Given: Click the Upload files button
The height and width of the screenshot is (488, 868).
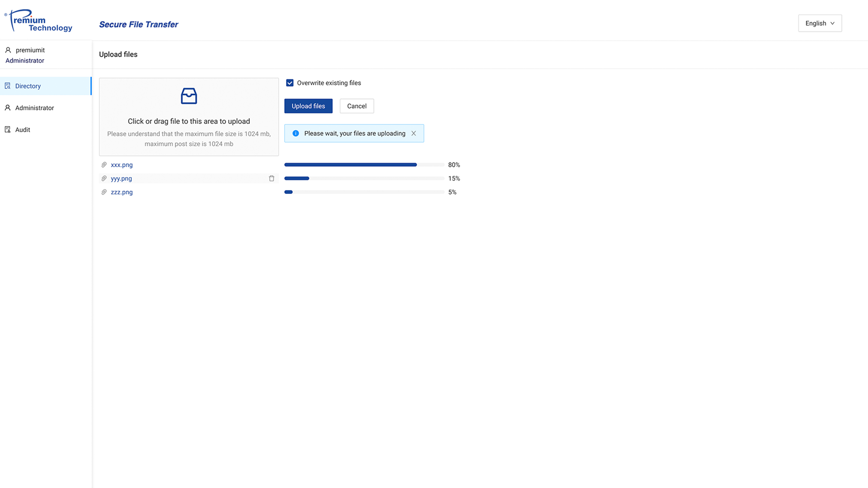Looking at the screenshot, I should coord(308,106).
